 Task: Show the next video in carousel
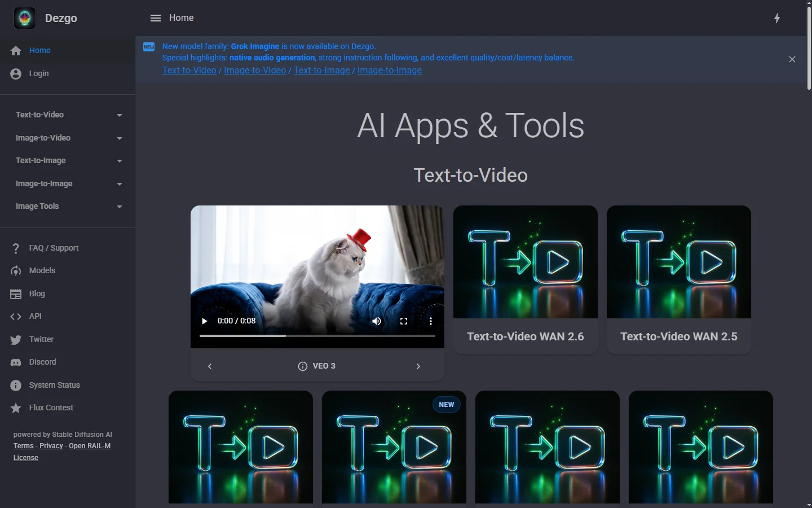pyautogui.click(x=418, y=366)
